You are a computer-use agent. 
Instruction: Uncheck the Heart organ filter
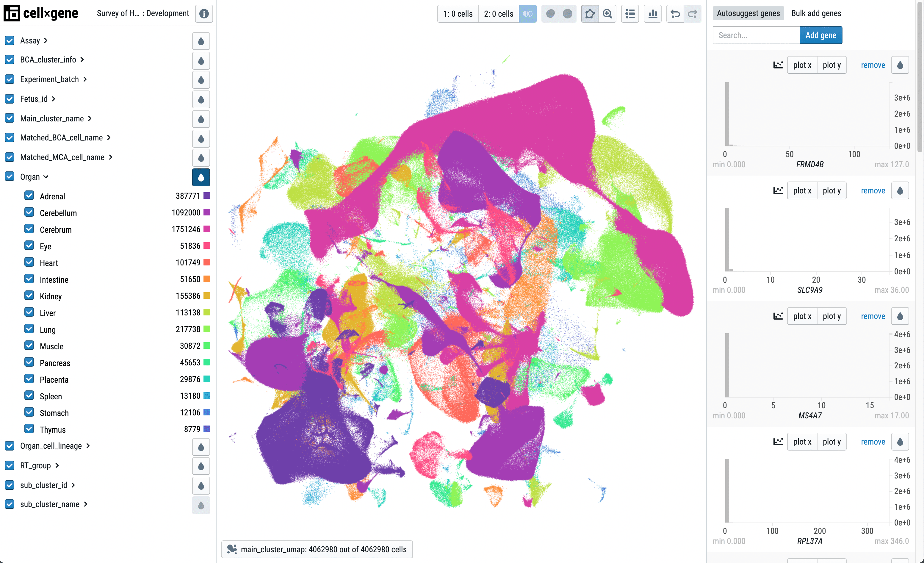[x=29, y=262]
